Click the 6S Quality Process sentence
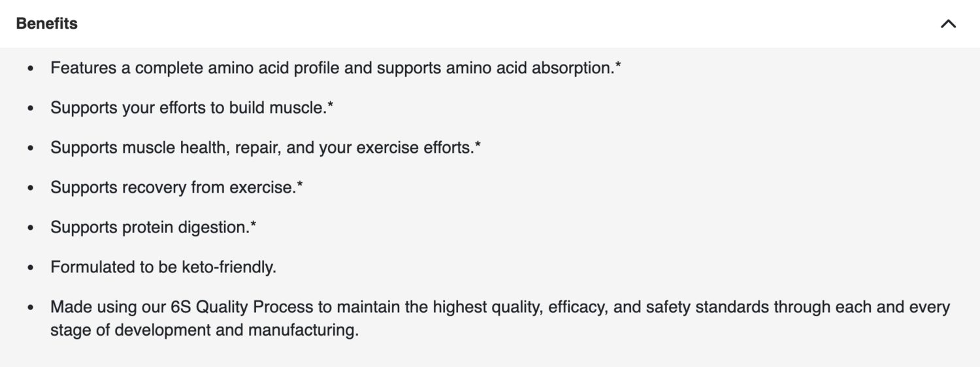The width and height of the screenshot is (980, 367). point(500,307)
